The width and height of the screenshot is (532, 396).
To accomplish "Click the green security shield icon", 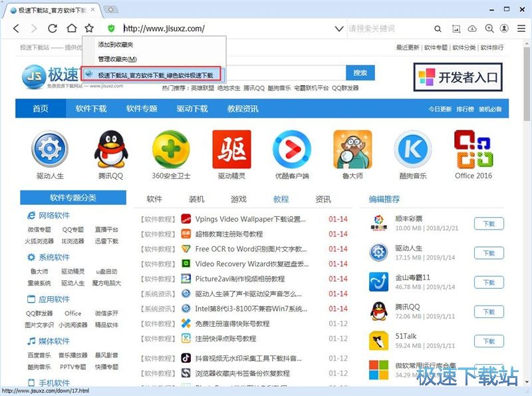I will click(x=111, y=28).
